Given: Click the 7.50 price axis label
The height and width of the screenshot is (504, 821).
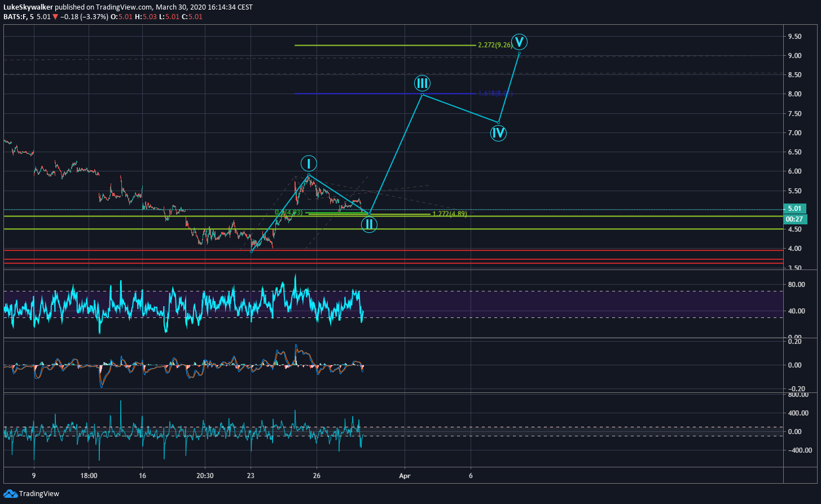Looking at the screenshot, I should pos(795,114).
